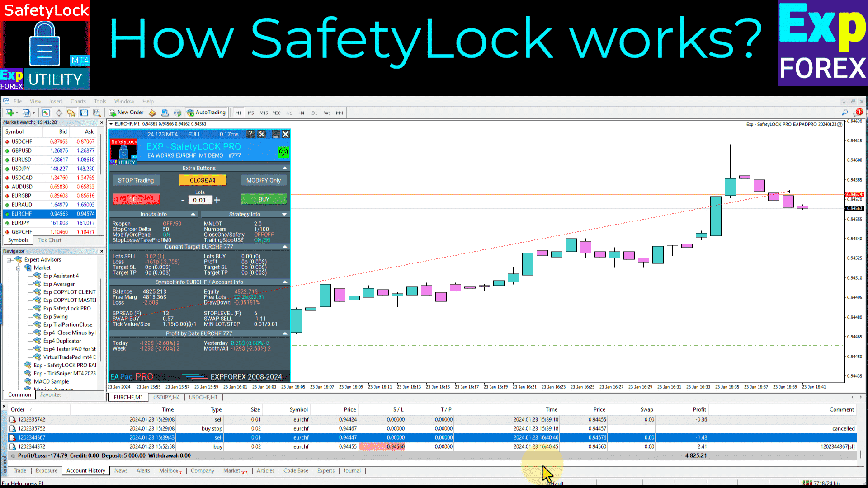Viewport: 868px width, 488px height.
Task: Toggle the Market Watch window icon
Action: [x=46, y=113]
